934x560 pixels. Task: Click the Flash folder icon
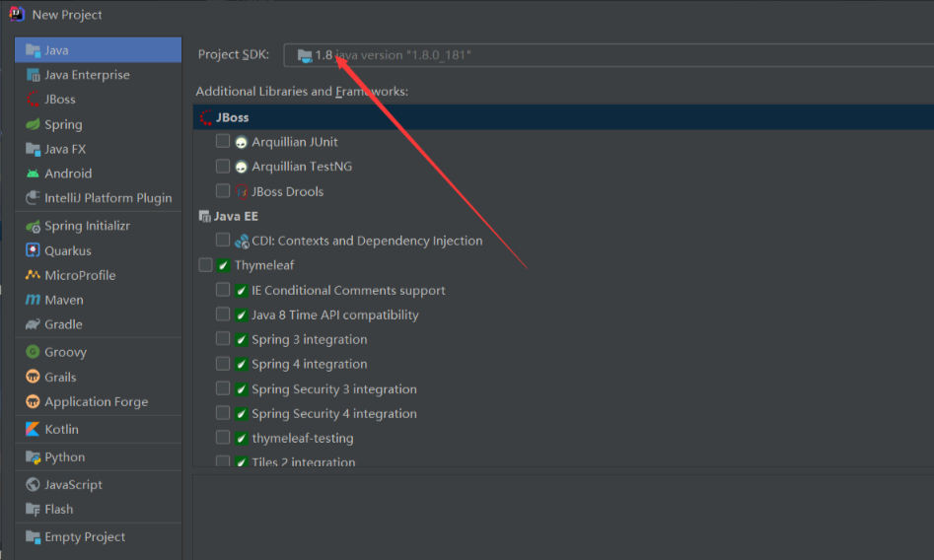tap(33, 510)
